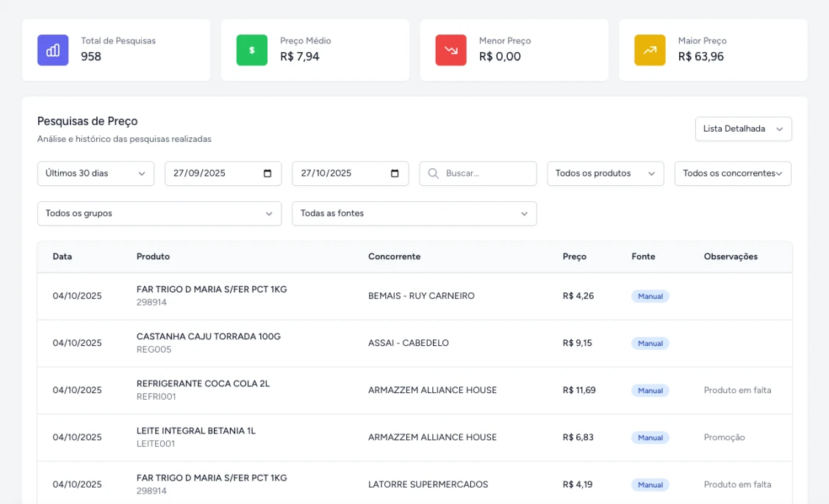
Task: Expand the Todos os concorrentes dropdown
Action: point(733,173)
